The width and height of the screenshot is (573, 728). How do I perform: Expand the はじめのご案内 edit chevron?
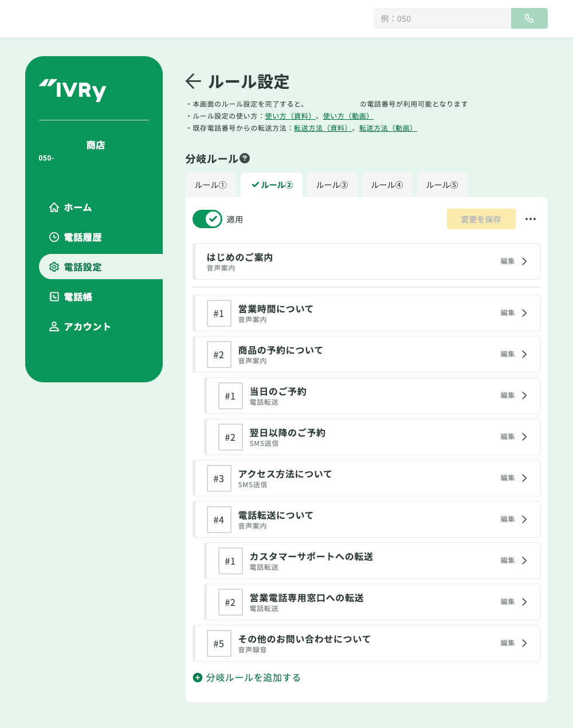524,261
